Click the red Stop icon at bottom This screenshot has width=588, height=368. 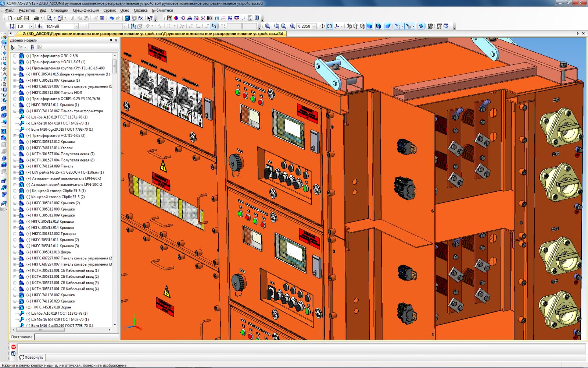point(14,347)
